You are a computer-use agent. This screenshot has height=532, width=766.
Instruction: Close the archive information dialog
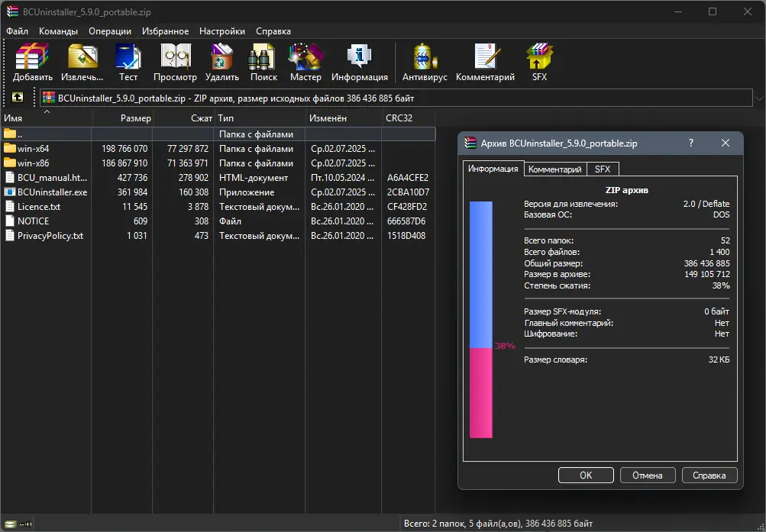[726, 143]
